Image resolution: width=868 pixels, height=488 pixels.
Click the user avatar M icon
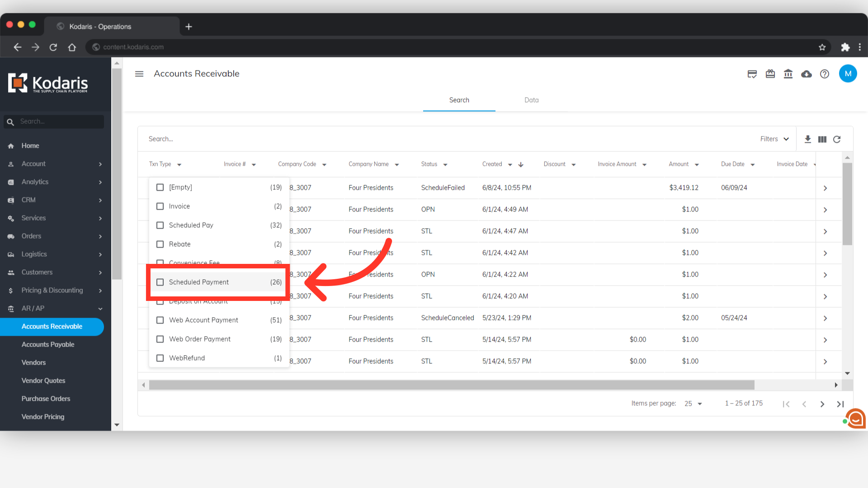[x=848, y=74]
